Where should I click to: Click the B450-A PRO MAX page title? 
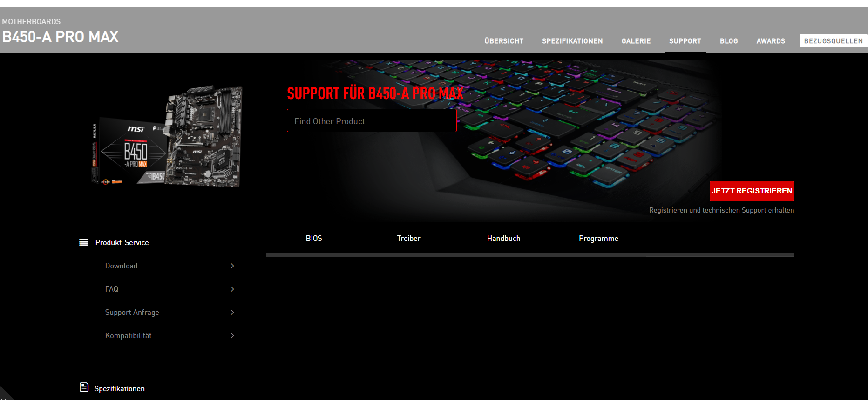(60, 37)
